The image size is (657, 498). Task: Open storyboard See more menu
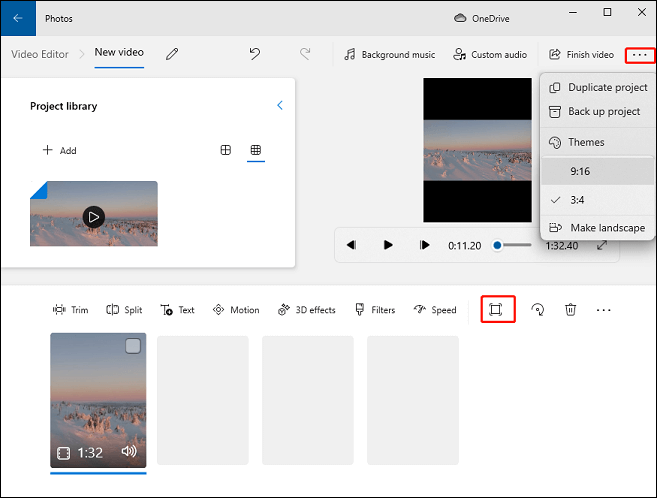[603, 310]
